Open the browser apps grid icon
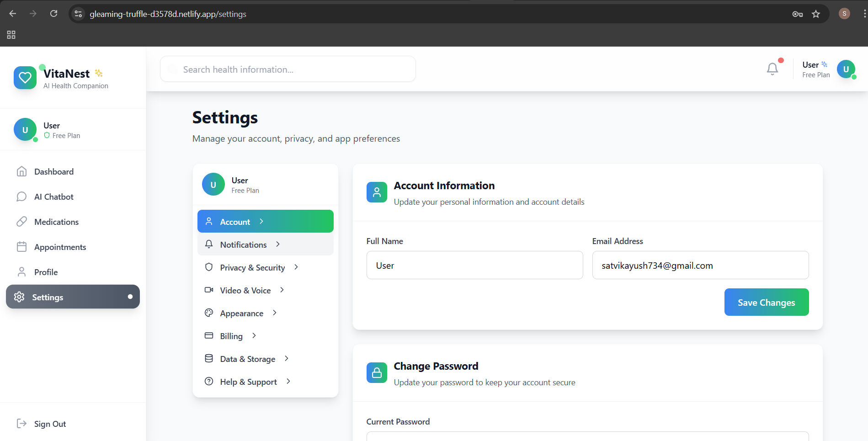 [11, 35]
